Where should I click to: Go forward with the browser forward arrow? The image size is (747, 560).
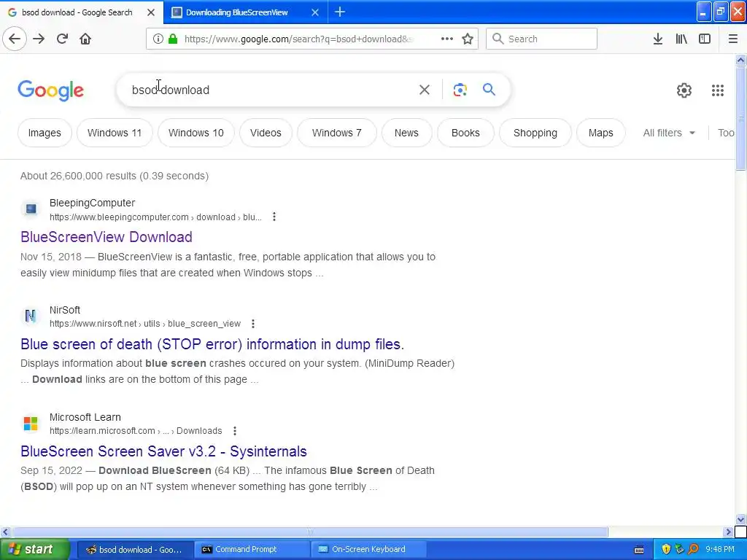click(x=39, y=39)
